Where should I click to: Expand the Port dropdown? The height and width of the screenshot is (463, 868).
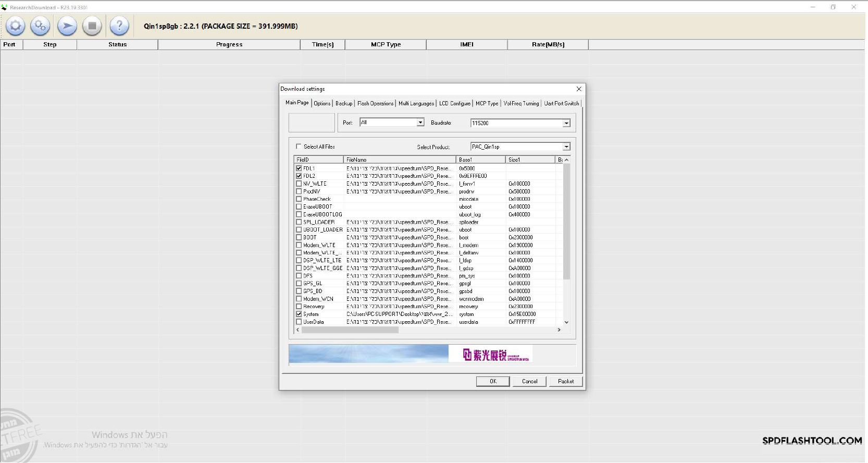[x=420, y=123]
